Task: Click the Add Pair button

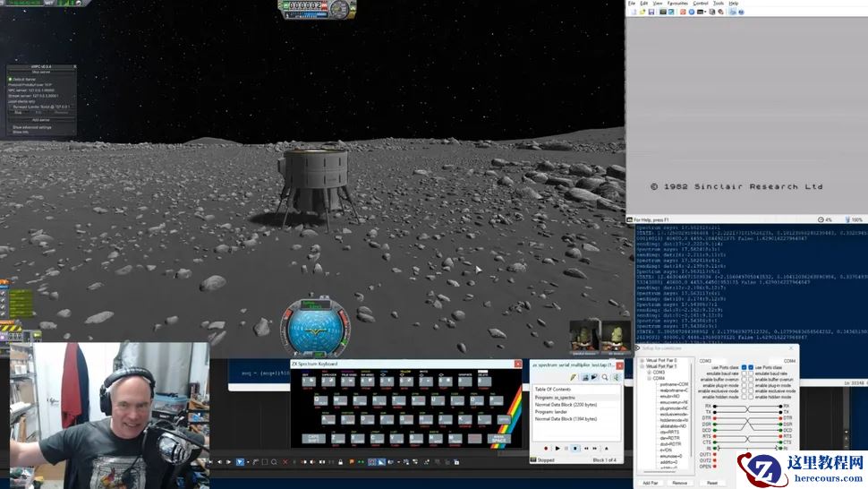Action: pos(652,482)
